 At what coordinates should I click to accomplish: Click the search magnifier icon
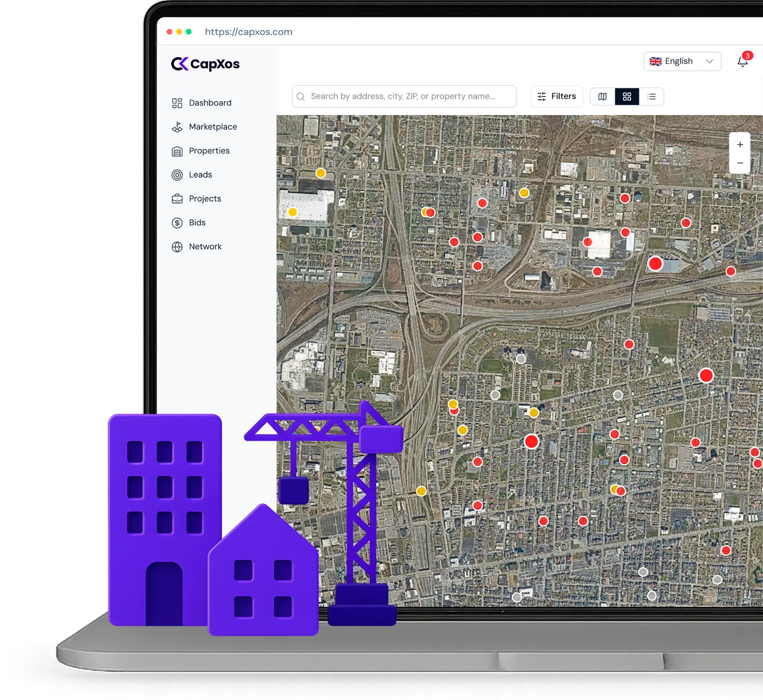pyautogui.click(x=301, y=96)
